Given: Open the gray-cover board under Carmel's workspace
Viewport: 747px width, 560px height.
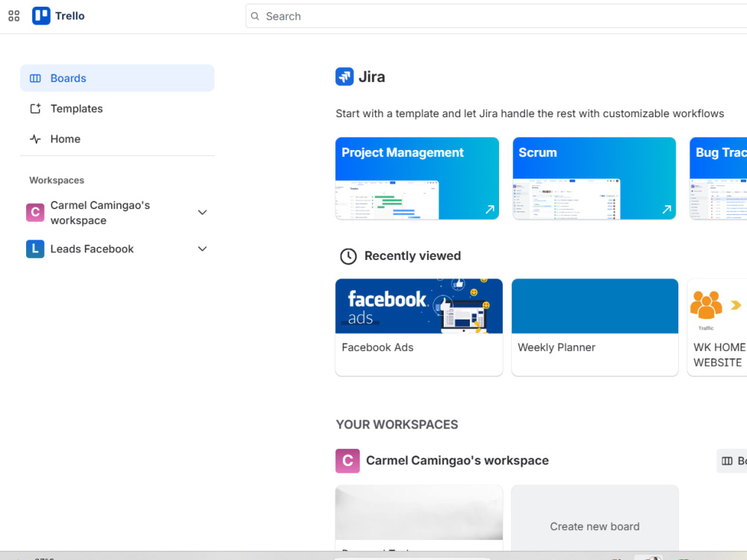Looking at the screenshot, I should pos(419,518).
